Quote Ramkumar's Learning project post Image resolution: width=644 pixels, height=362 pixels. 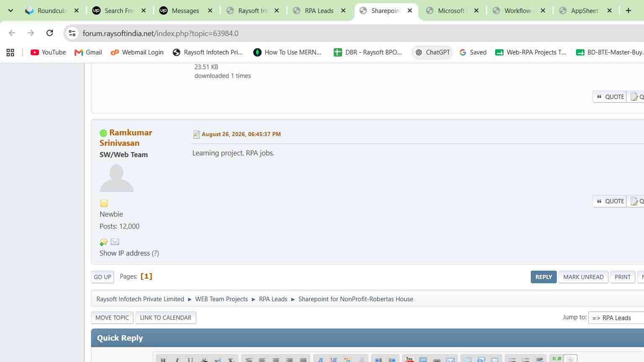pyautogui.click(x=610, y=201)
